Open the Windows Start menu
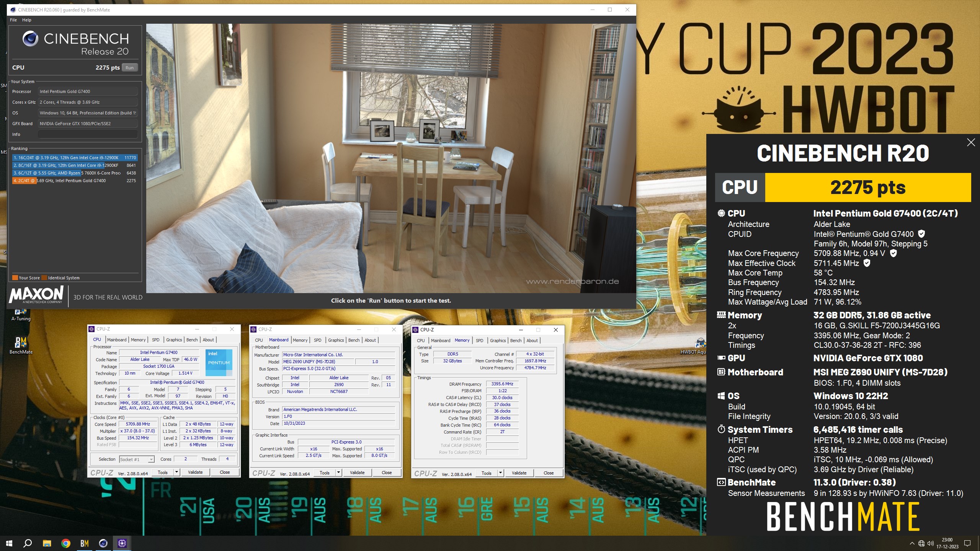 pos(9,543)
